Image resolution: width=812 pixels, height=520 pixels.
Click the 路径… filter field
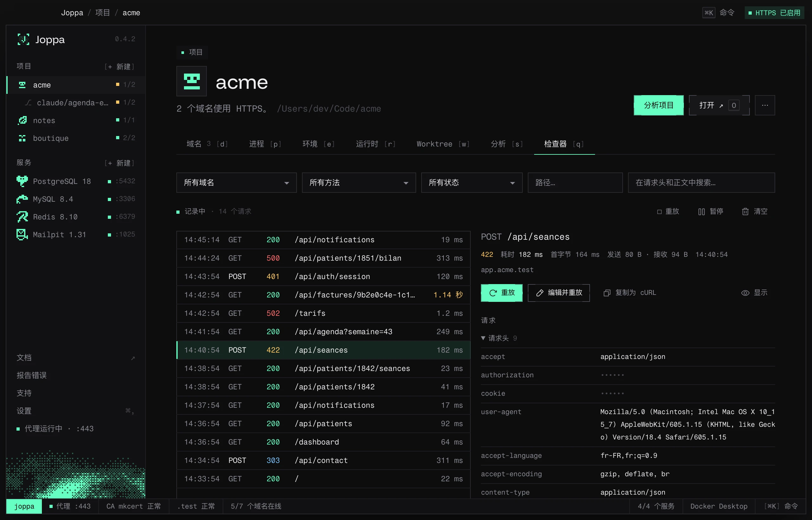(x=575, y=183)
